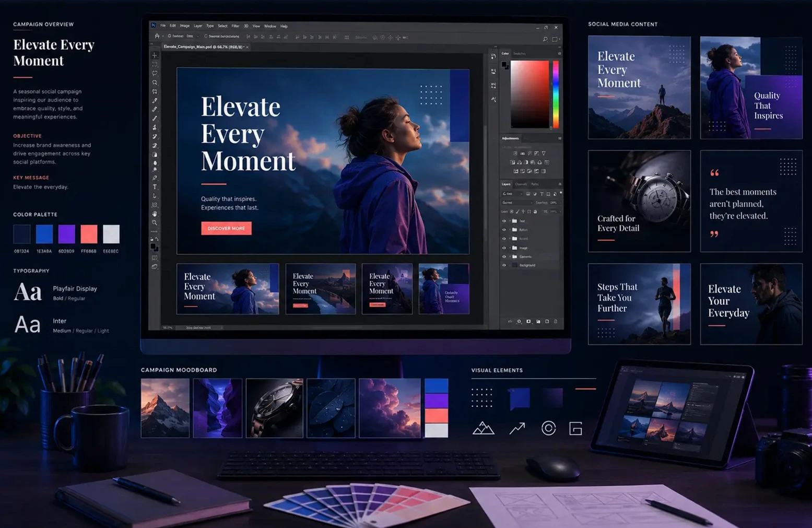The image size is (812, 528).
Task: Hide the Accent layer group
Action: tap(504, 239)
